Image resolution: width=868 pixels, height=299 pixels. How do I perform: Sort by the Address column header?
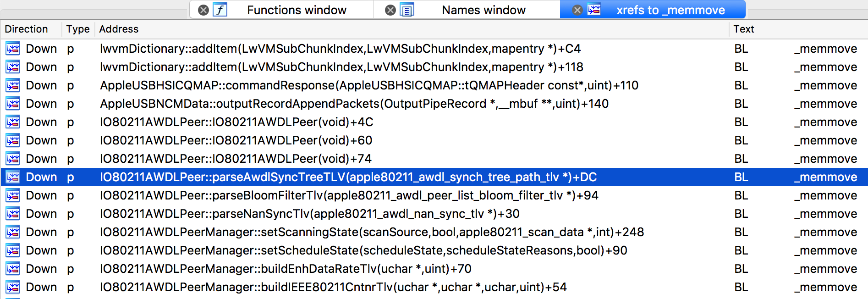pyautogui.click(x=119, y=29)
